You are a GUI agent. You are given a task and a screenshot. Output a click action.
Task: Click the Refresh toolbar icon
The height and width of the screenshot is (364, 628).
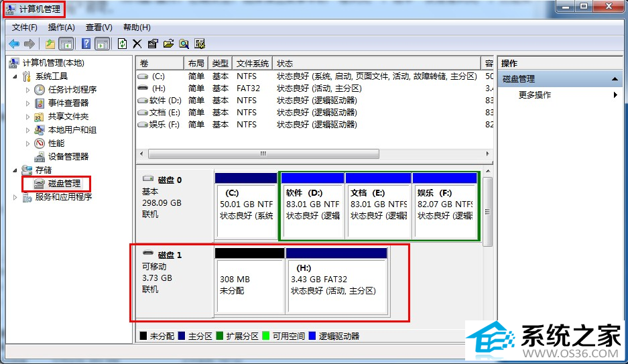[122, 44]
